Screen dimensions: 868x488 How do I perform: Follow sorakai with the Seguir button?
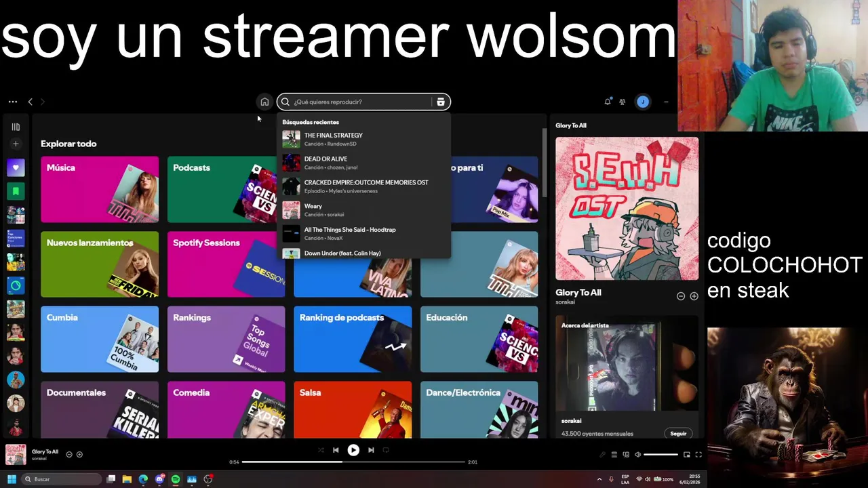point(678,433)
